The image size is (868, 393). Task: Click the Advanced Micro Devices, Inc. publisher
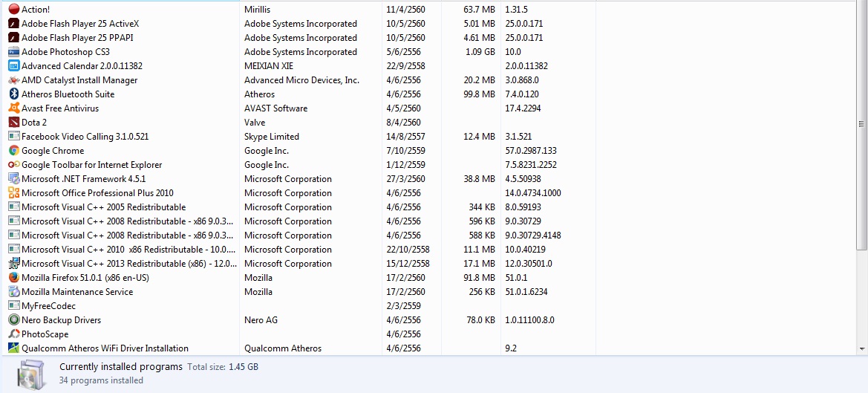point(301,80)
